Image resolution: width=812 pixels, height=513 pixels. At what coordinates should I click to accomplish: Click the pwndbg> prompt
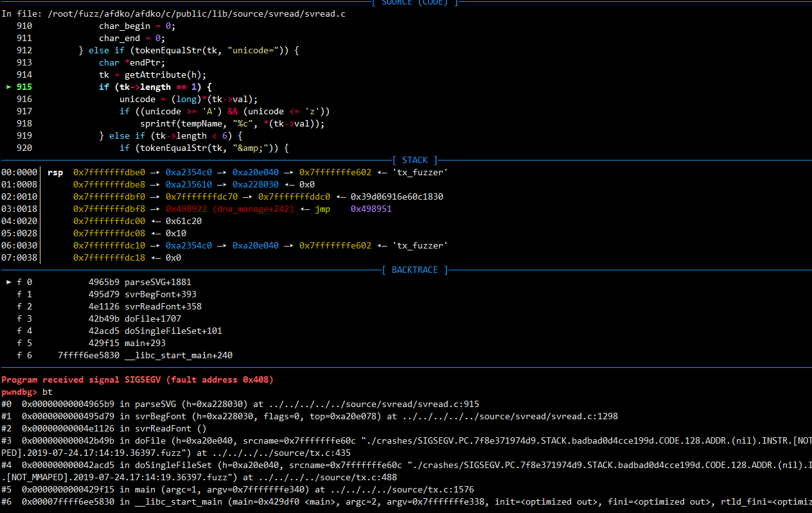point(19,392)
